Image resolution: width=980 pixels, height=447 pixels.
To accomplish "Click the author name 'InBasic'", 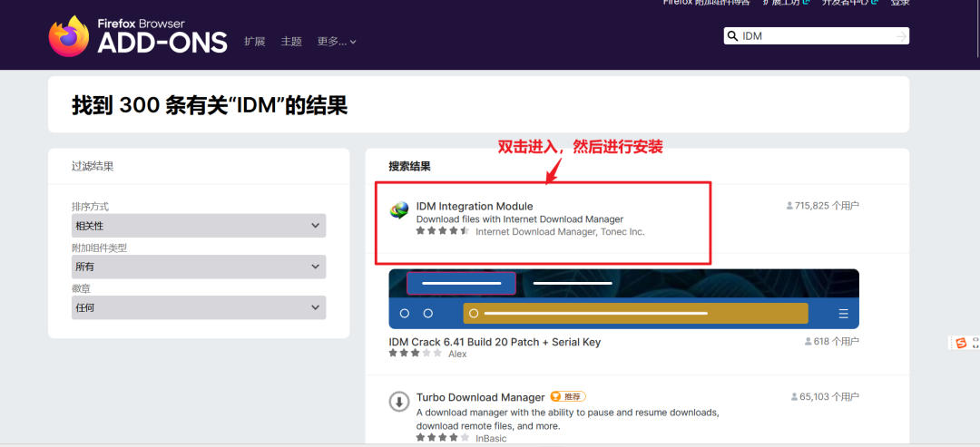I will point(491,438).
